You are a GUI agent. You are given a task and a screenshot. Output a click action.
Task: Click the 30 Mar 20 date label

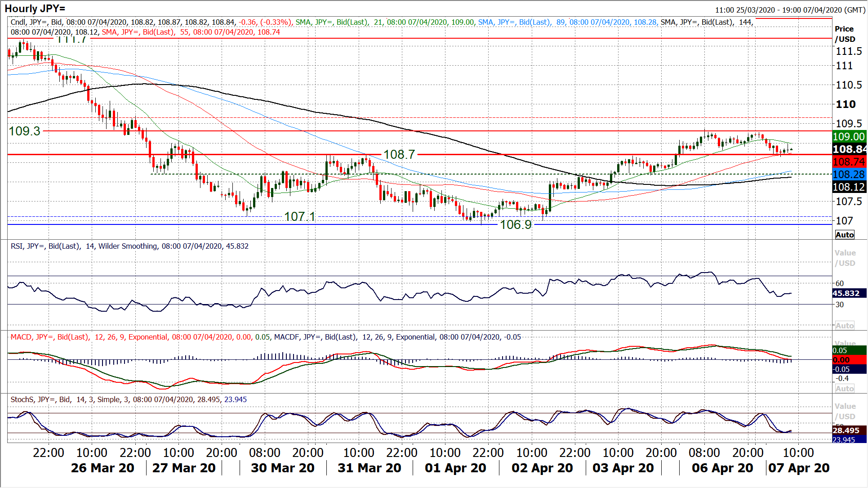coord(283,468)
